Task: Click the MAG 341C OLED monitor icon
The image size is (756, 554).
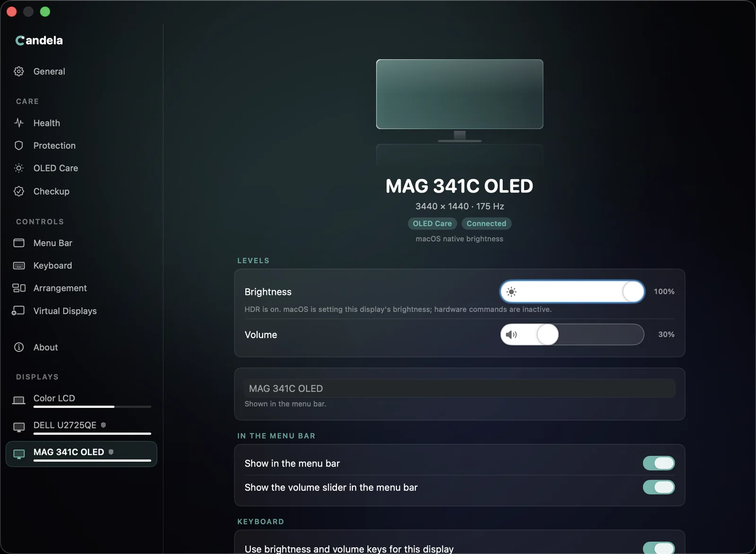Action: tap(19, 454)
